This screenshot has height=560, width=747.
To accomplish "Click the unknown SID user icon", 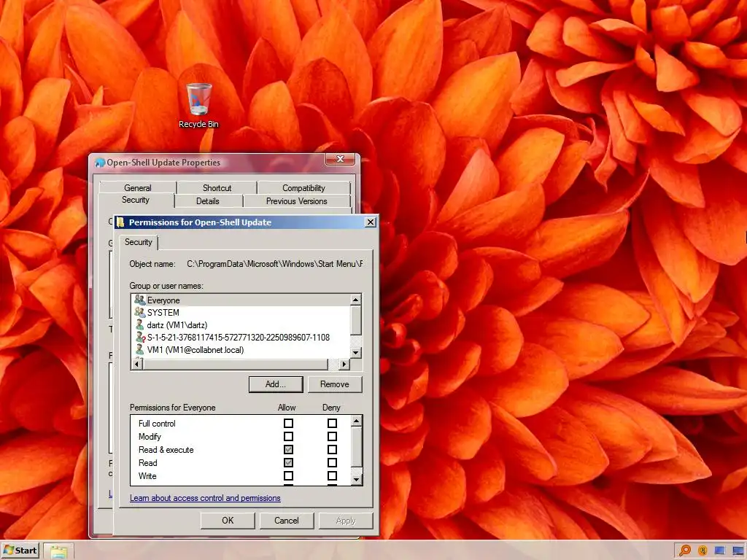I will 139,337.
